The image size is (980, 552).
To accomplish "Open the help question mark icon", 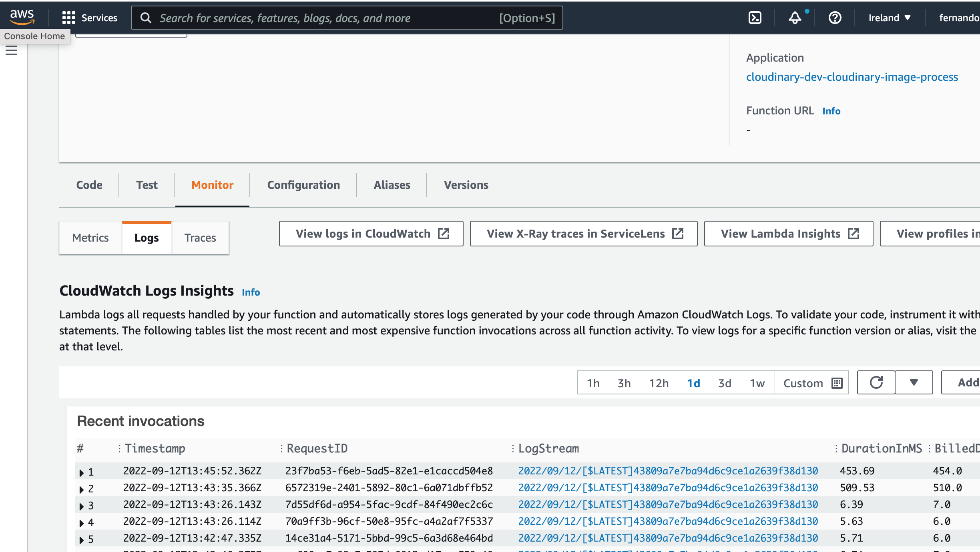I will pyautogui.click(x=835, y=18).
